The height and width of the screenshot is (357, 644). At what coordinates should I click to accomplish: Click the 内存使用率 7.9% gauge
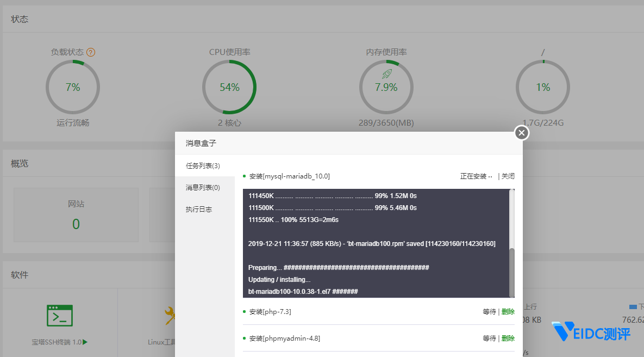point(386,87)
